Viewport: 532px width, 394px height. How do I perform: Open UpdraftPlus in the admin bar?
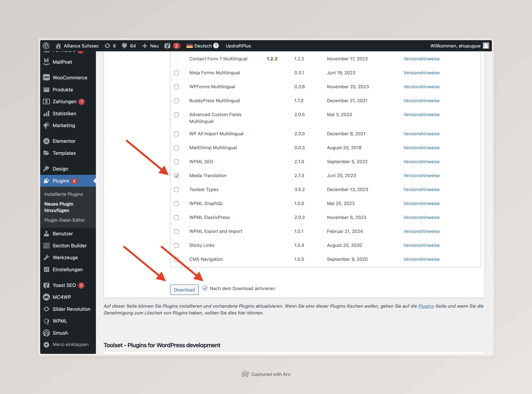[238, 46]
